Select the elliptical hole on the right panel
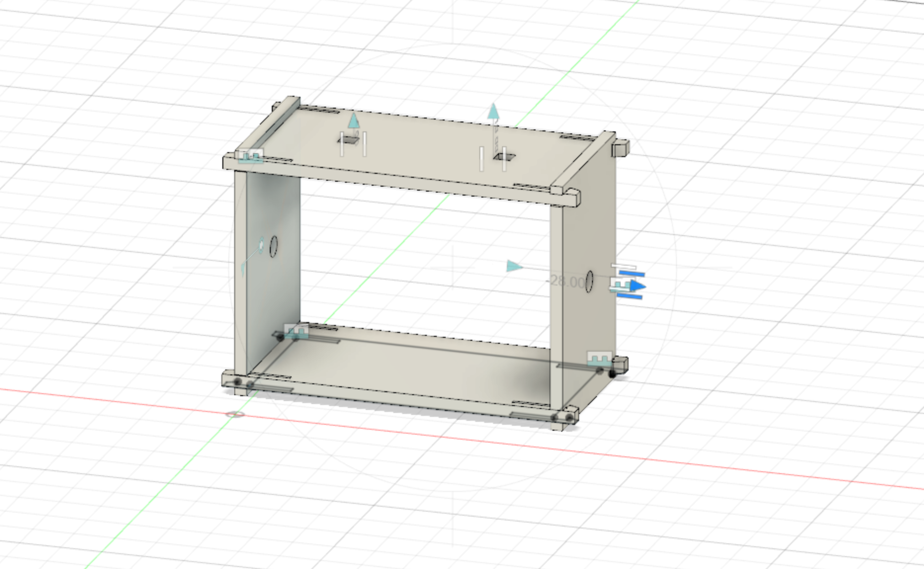This screenshot has width=924, height=569. click(589, 281)
